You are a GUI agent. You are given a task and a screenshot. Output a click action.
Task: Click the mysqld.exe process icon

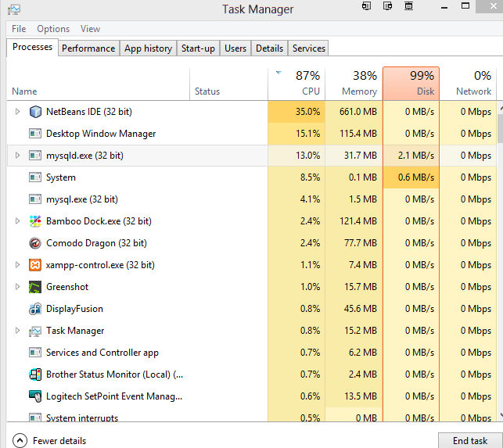[35, 156]
